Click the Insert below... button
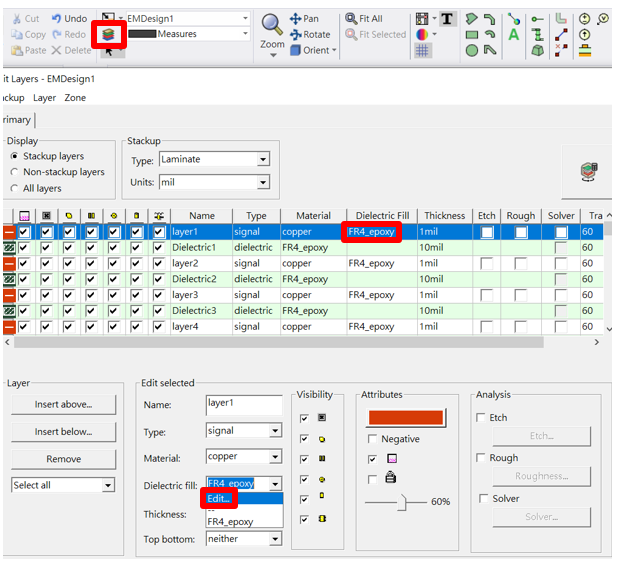Viewport: 621px width, 561px height. [x=64, y=432]
